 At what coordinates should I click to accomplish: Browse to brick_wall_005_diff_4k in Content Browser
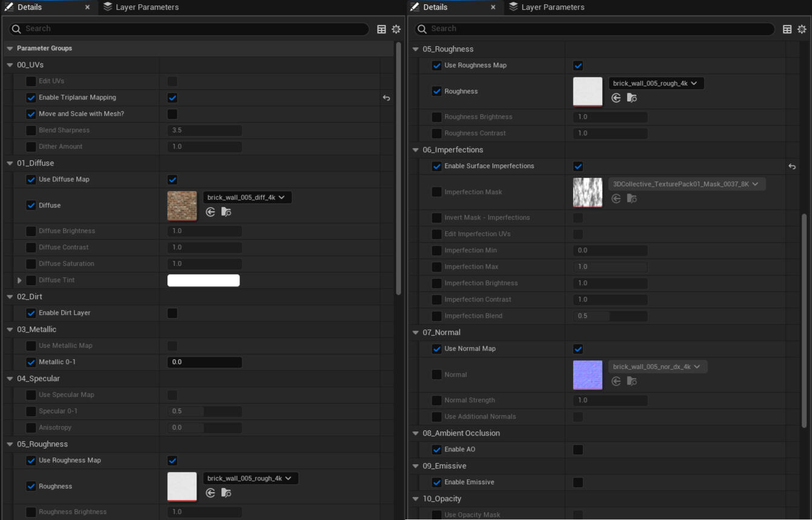click(x=226, y=212)
